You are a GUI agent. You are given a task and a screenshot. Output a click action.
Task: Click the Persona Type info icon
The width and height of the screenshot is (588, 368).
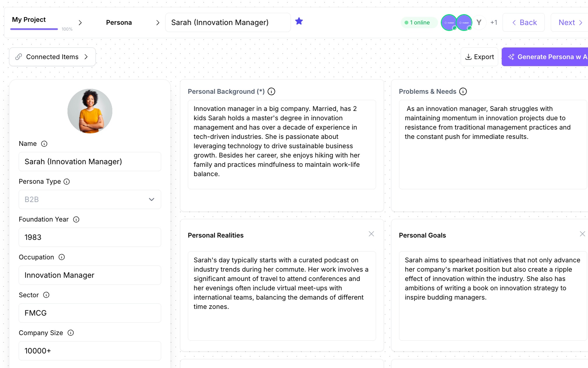pos(67,182)
